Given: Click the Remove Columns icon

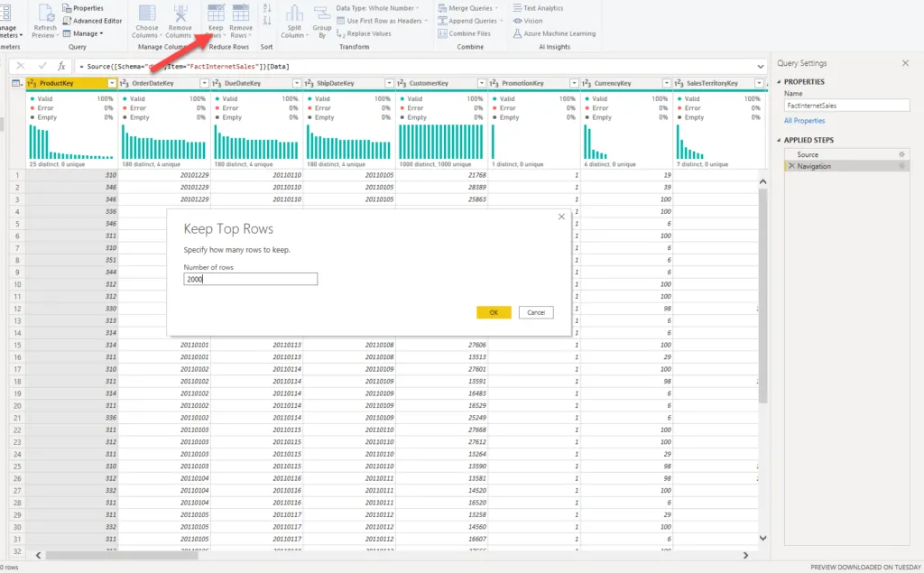Looking at the screenshot, I should click(180, 13).
